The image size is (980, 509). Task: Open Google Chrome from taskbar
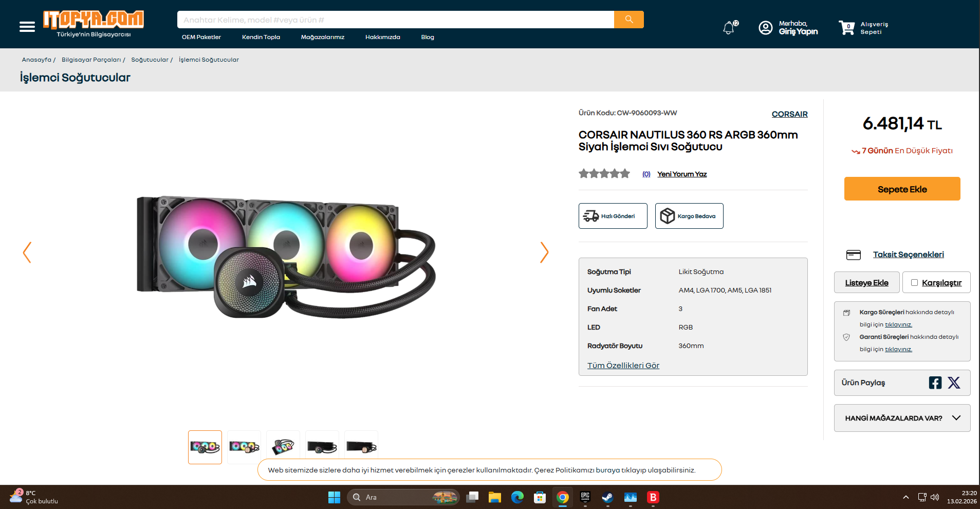click(x=563, y=497)
